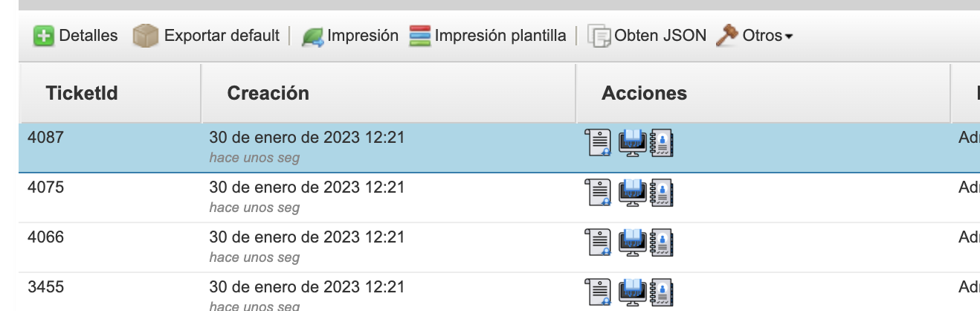Click the monitor book icon for ticket 3455
Viewport: 980px width, 311px height.
633,292
